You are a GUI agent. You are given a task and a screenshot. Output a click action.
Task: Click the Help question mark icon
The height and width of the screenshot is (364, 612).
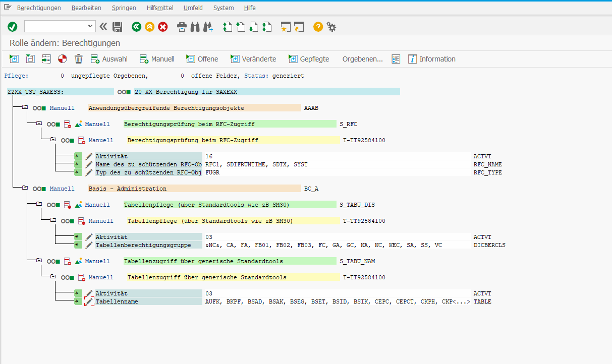[317, 27]
